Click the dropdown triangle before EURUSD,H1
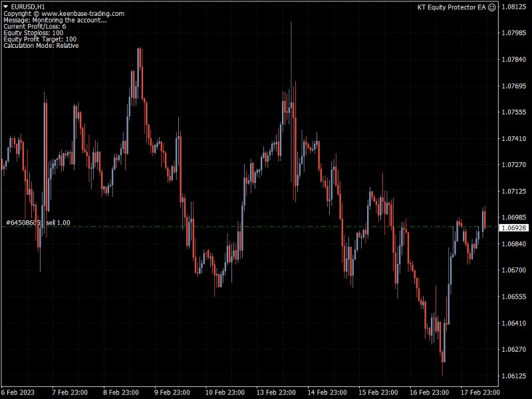 [x=6, y=7]
